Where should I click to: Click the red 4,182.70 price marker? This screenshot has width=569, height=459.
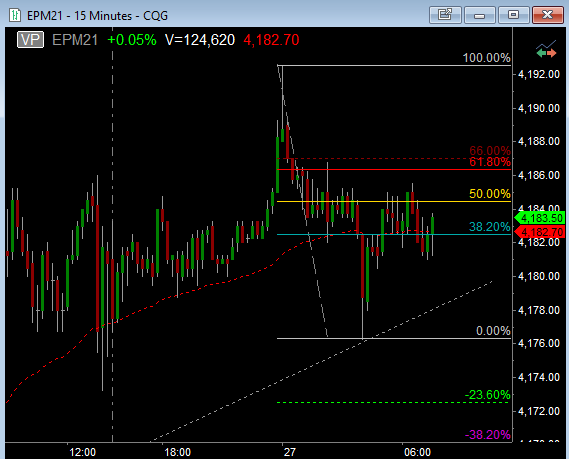click(x=540, y=232)
